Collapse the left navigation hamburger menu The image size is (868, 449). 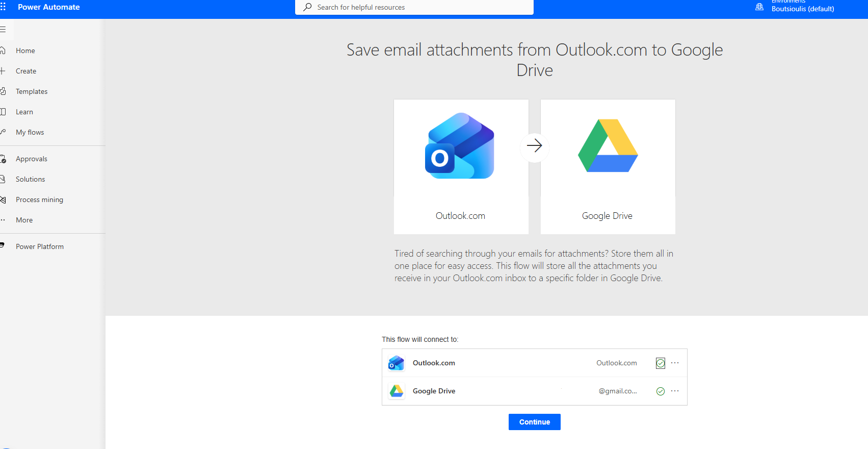[3, 30]
